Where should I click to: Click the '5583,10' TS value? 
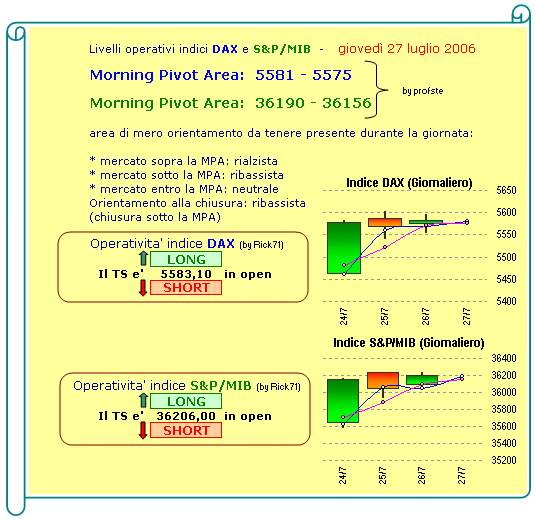point(186,274)
